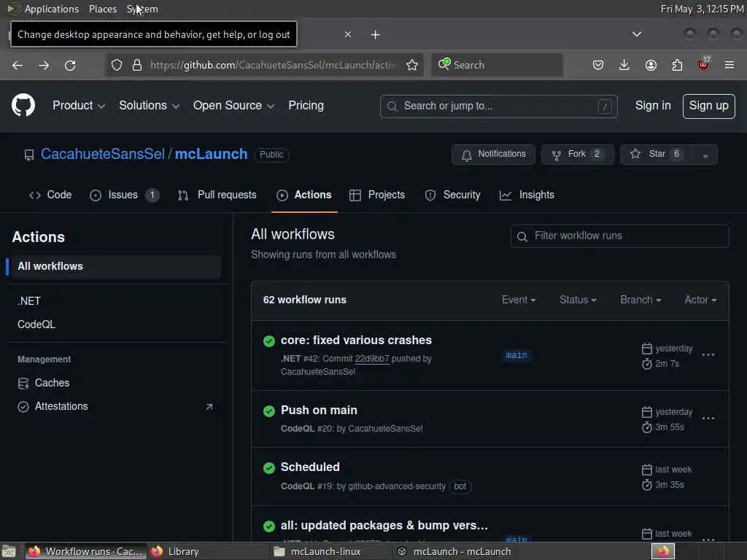Open the Firefox hamburger menu
747x560 pixels.
pyautogui.click(x=729, y=65)
